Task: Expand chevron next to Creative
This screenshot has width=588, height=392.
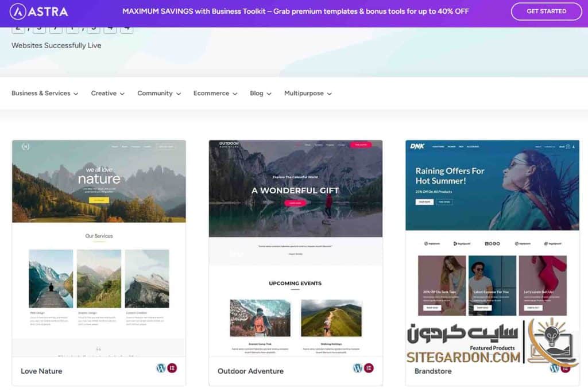Action: pyautogui.click(x=122, y=94)
